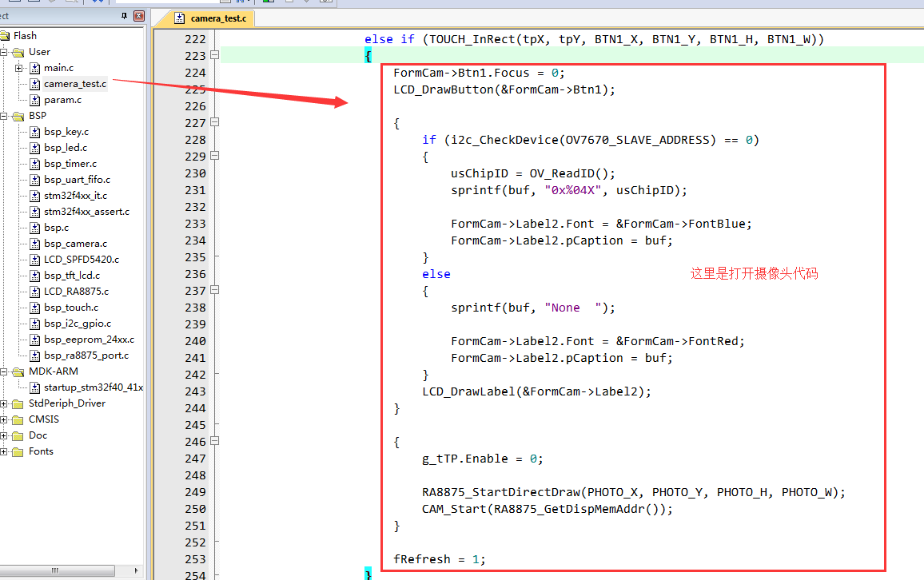The image size is (924, 580).
Task: Click the file icon beside main.c
Action: 34,68
